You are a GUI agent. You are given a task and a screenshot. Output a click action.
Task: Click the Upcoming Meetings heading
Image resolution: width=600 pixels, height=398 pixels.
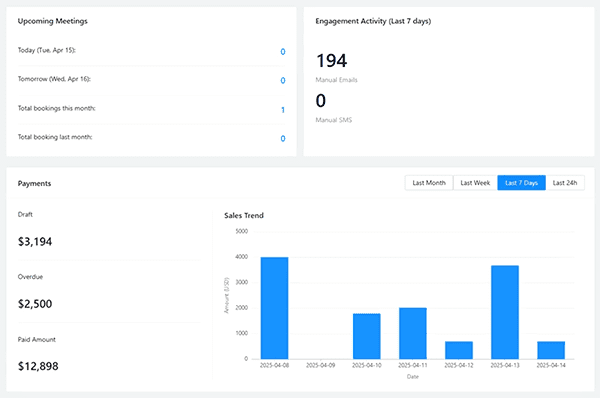52,21
